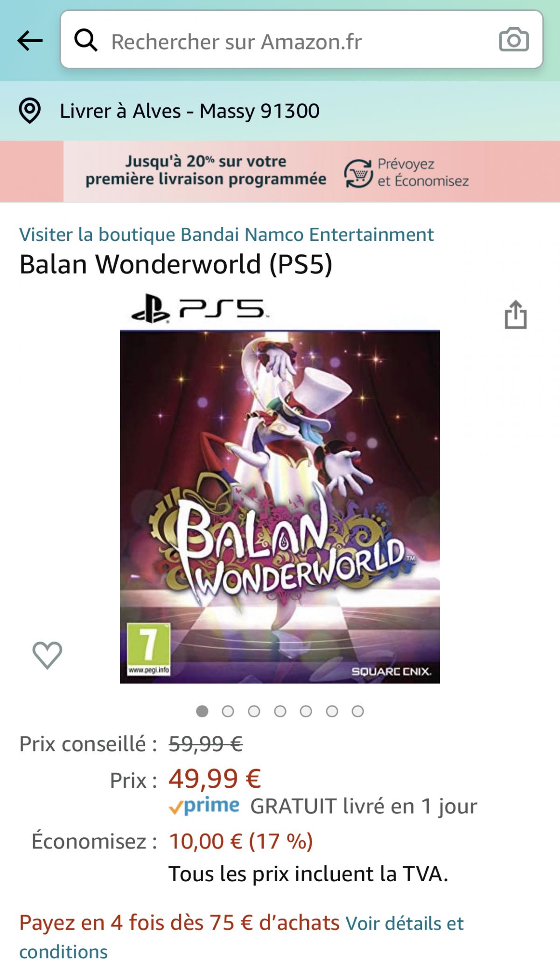Tap the Payez en 4 fois offer text
This screenshot has height=961, width=560.
click(x=179, y=923)
